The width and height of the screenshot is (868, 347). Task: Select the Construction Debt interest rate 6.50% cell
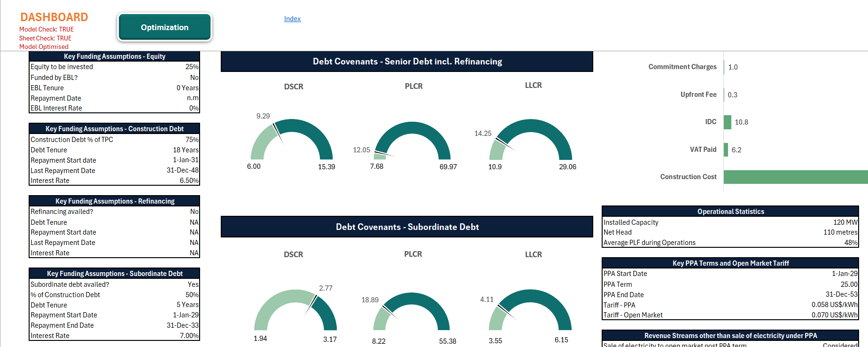click(189, 181)
